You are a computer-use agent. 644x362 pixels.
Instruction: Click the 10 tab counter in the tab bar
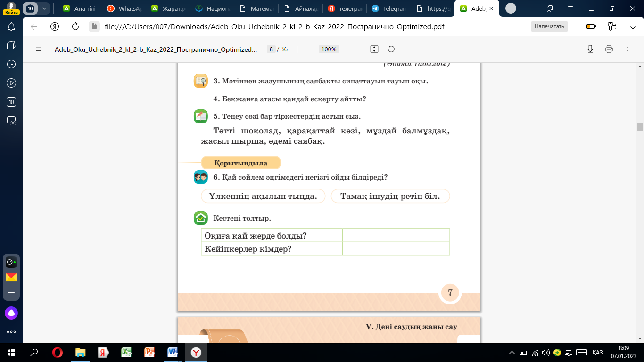[x=30, y=8]
